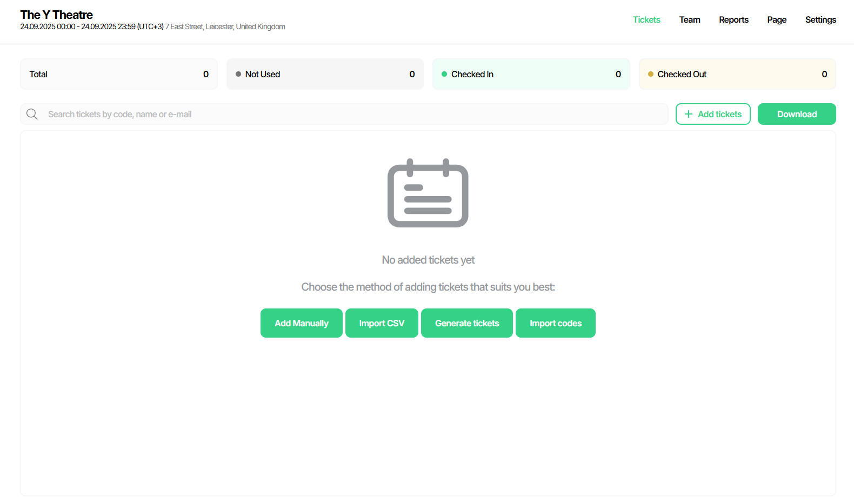Click the Checked Out count value
Viewport: 854px width, 504px height.
pos(824,74)
